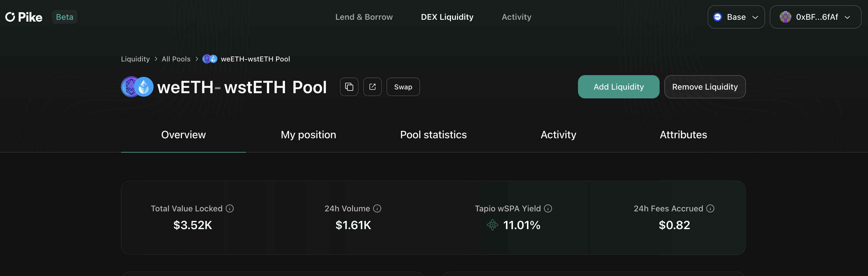Click the weETH-wstETH pool token icon

coord(137,87)
